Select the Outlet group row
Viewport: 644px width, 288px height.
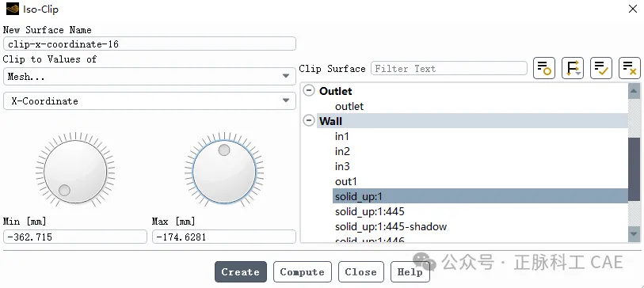tap(472, 91)
